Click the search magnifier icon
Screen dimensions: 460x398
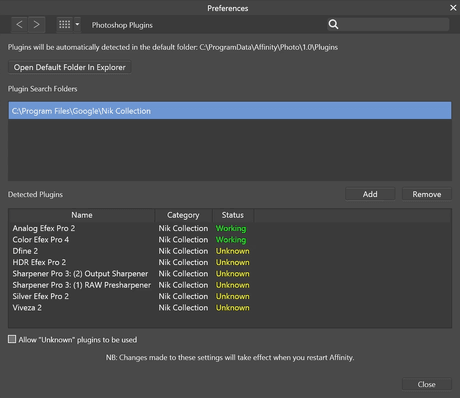click(333, 24)
